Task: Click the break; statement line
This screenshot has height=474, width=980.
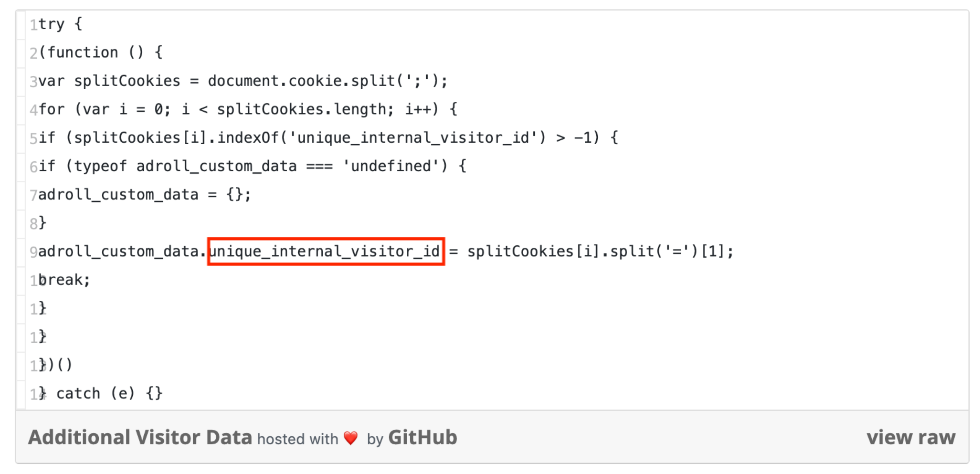Action: pos(64,280)
